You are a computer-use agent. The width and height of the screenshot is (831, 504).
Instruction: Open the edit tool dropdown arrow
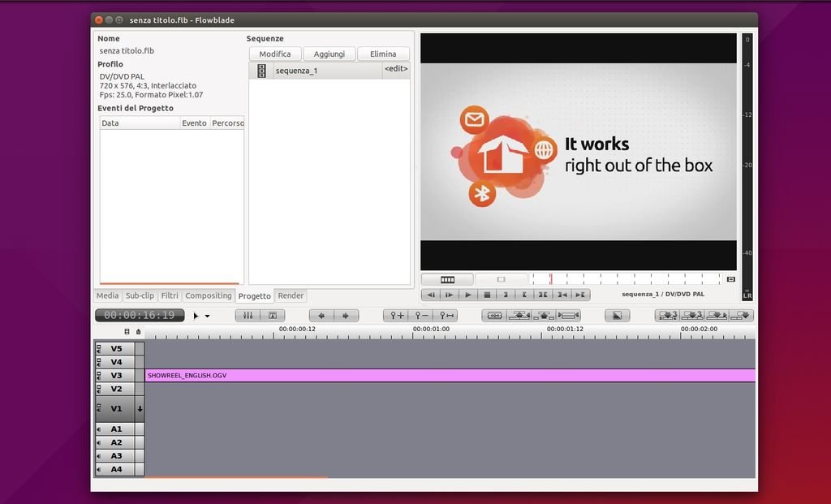(207, 317)
